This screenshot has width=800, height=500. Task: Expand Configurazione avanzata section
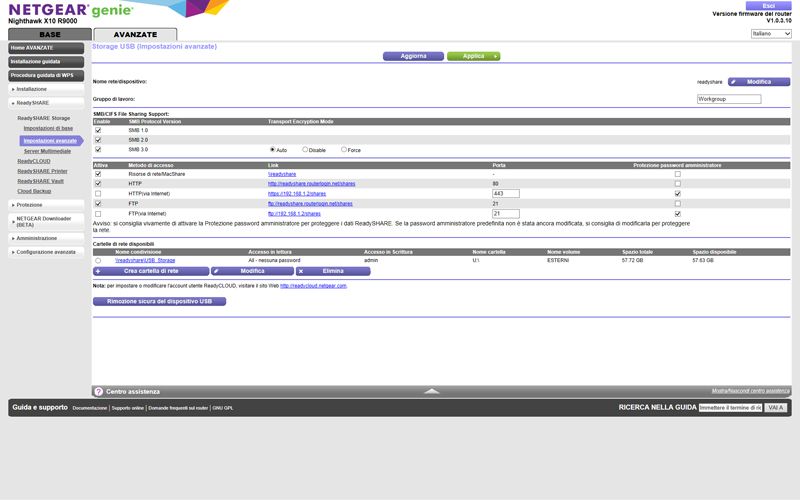46,252
